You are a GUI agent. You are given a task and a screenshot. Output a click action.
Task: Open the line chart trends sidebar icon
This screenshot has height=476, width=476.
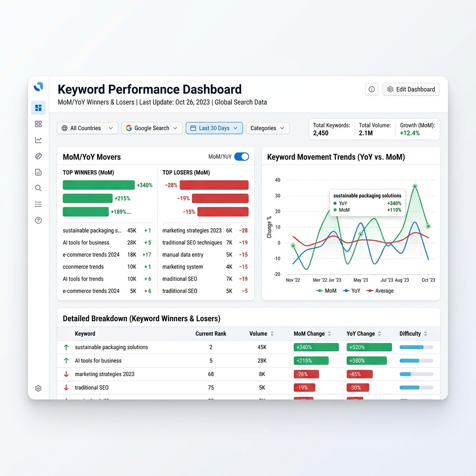38,140
